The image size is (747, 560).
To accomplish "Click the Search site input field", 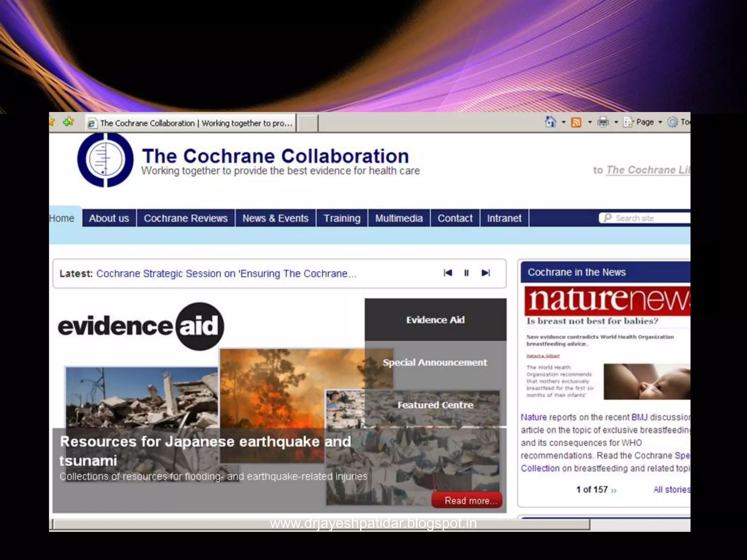I will (649, 218).
